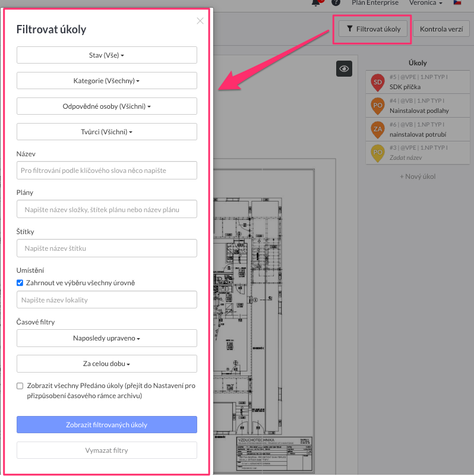
Task: Uncheck Zahrnout ve výběru všechny úrovně
Action: (x=20, y=283)
